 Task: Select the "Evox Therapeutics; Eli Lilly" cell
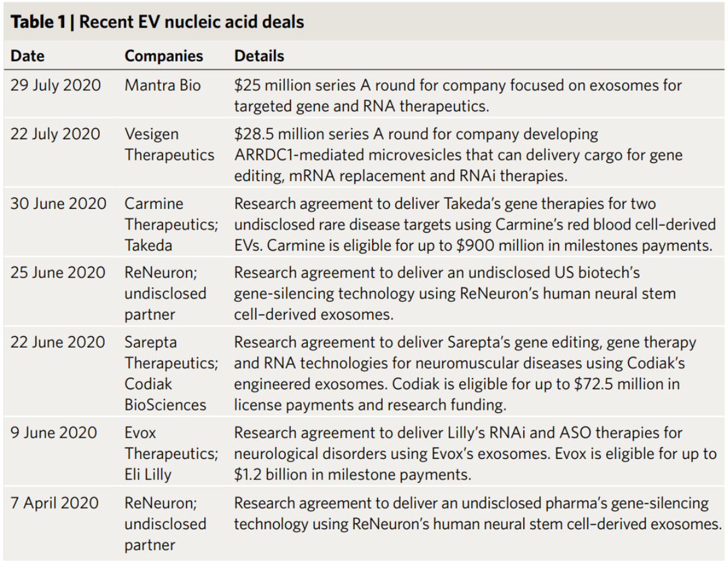point(171,453)
